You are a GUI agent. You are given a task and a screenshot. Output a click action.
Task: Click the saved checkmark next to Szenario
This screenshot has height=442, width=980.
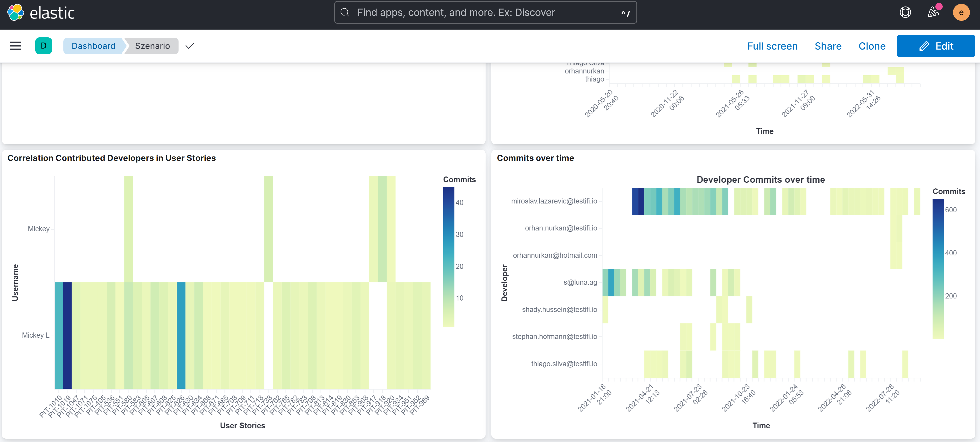[x=189, y=46]
